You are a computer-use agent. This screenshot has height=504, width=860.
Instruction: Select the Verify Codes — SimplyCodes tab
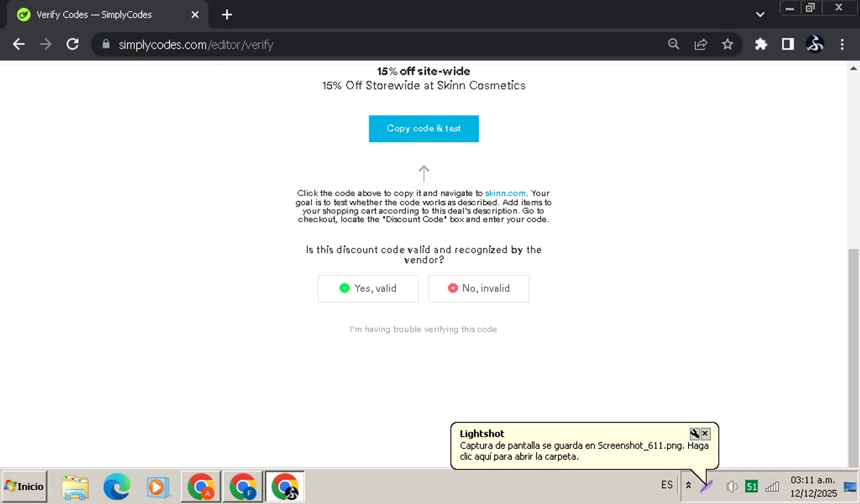pos(108,15)
